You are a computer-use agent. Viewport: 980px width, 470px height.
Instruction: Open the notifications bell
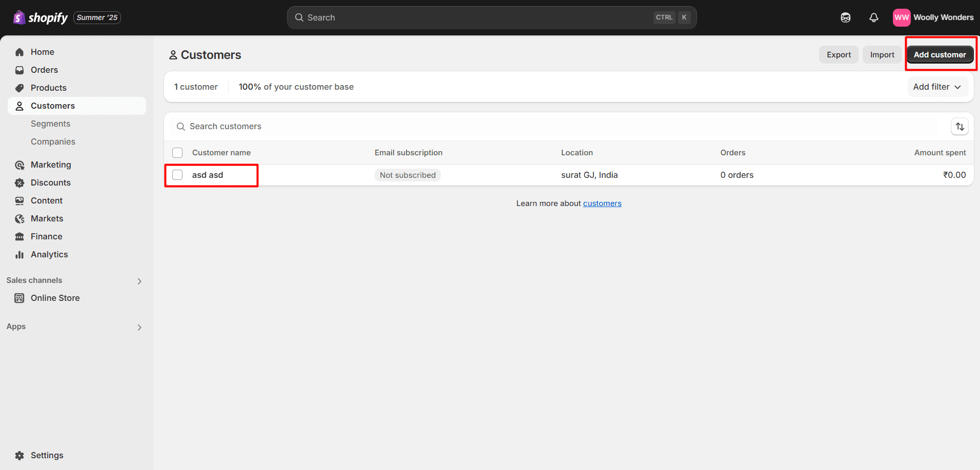874,17
